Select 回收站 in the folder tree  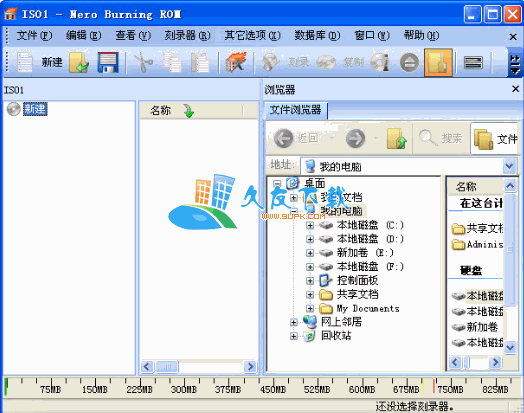click(x=336, y=335)
